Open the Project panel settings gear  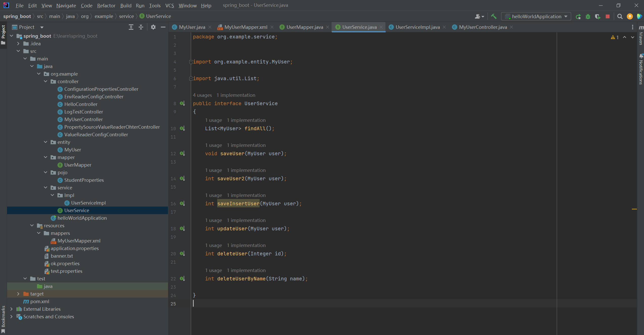[153, 27]
